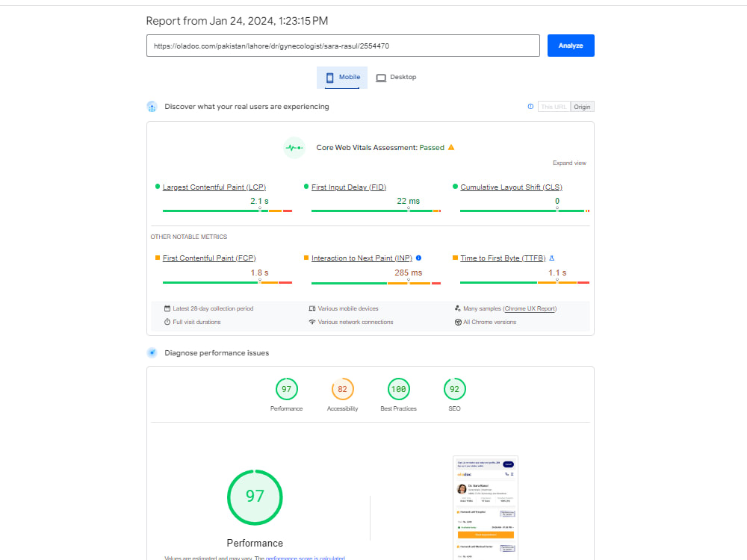Click the FID distribution bar
Viewport: 747px width, 560px height.
click(x=376, y=211)
